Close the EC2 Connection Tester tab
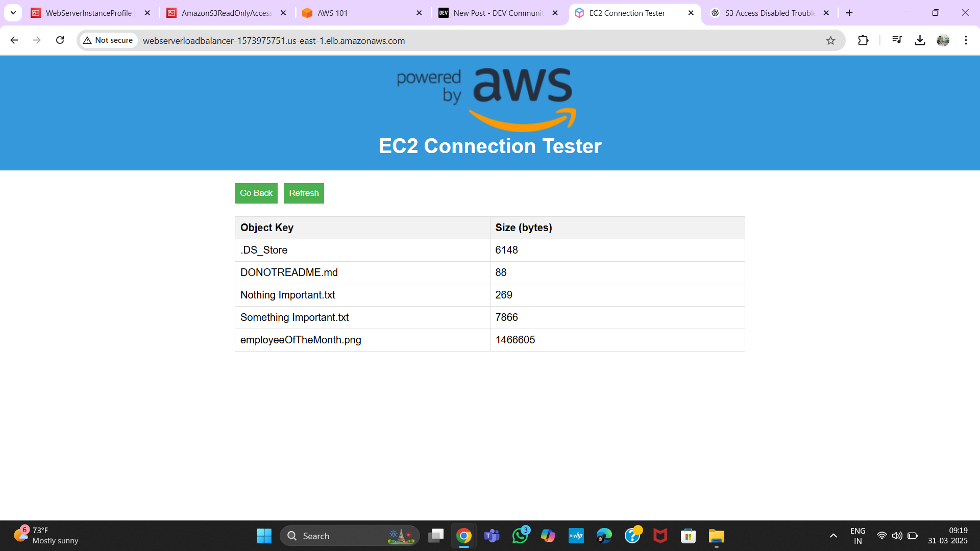980x551 pixels. (691, 13)
